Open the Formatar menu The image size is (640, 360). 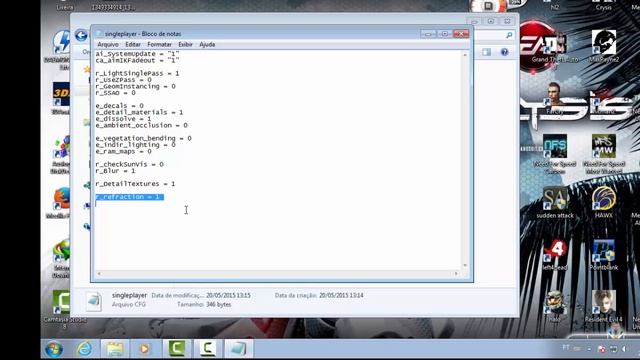click(x=159, y=44)
